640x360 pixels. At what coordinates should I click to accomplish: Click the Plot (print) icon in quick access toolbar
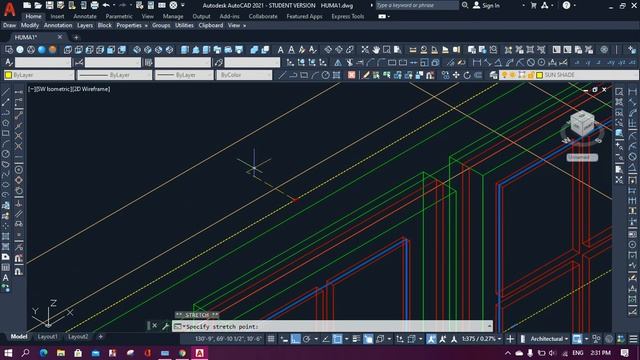[94, 5]
